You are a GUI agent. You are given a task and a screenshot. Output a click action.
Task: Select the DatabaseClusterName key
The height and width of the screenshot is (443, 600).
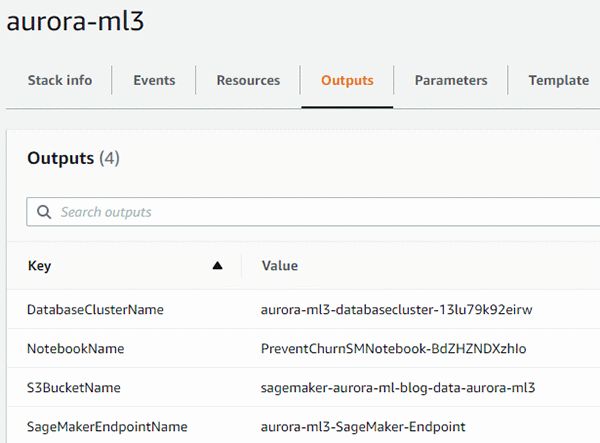[95, 309]
